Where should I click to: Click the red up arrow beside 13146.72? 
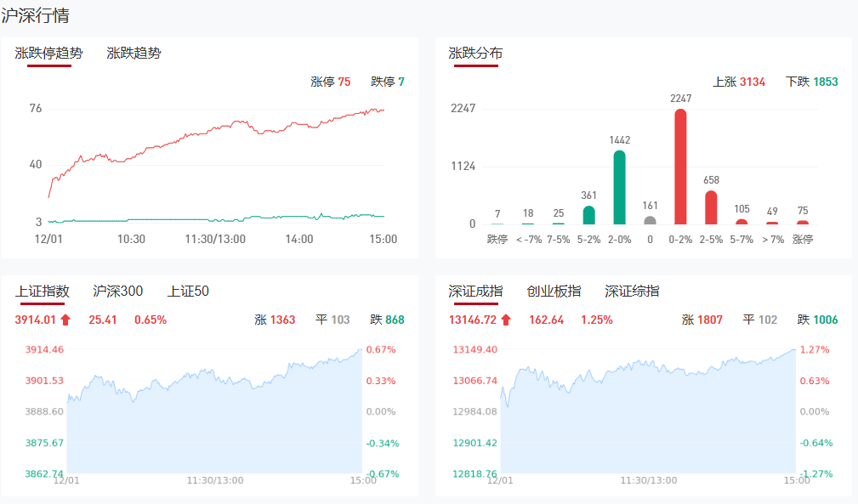[x=506, y=320]
